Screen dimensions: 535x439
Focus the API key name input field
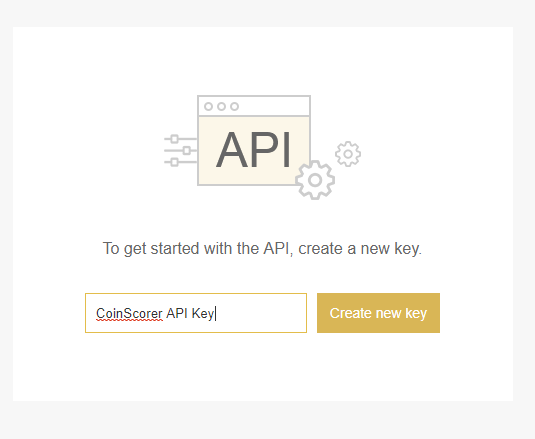[196, 313]
